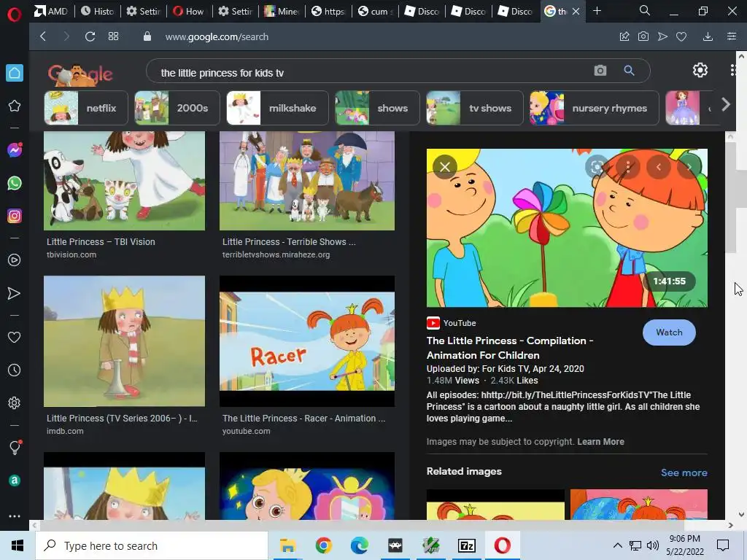The image size is (747, 560).
Task: Add page to bookmarks heart in address bar
Action: coord(681,36)
